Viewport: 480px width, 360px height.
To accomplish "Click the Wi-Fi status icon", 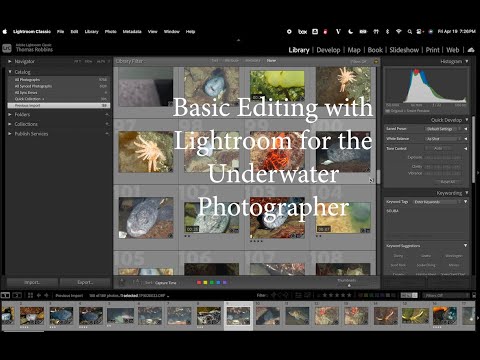I will pyautogui.click(x=399, y=32).
